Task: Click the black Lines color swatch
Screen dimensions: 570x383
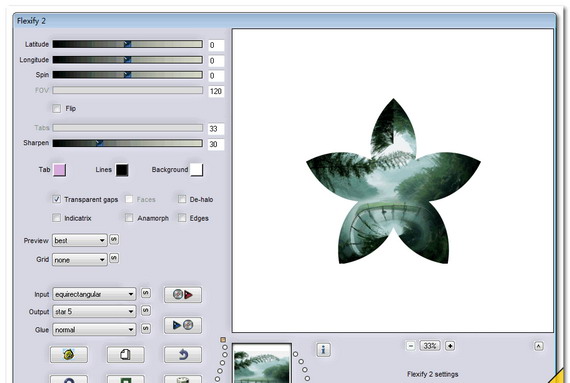Action: tap(122, 170)
